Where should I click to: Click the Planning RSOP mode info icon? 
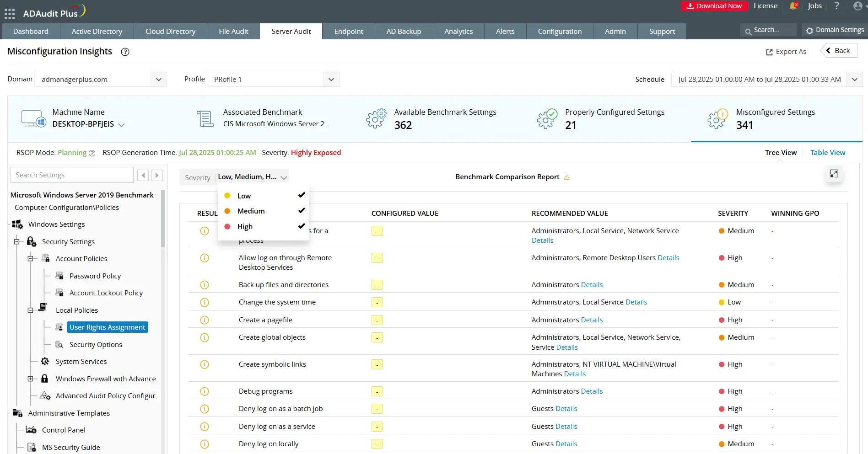click(92, 153)
